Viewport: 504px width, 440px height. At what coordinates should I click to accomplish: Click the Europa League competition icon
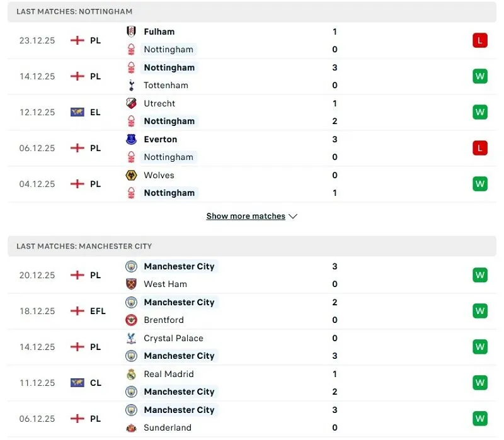coord(77,112)
